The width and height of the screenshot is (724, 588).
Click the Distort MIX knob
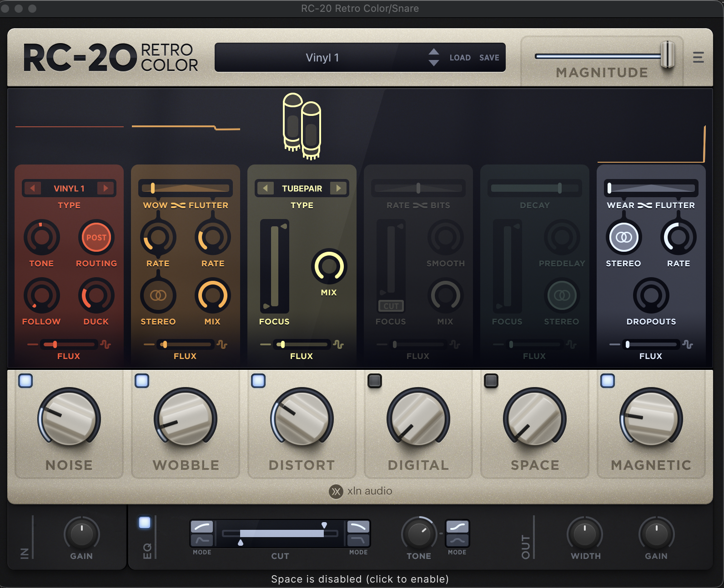(329, 266)
